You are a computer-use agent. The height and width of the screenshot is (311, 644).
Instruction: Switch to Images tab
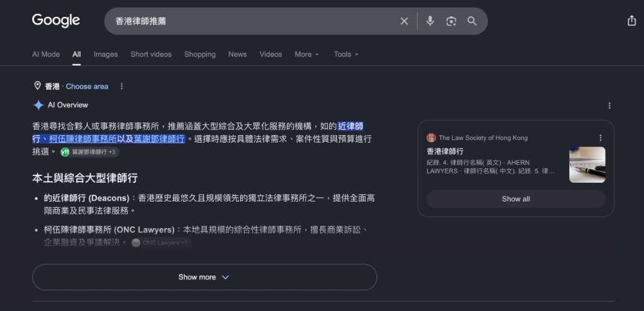coord(106,54)
